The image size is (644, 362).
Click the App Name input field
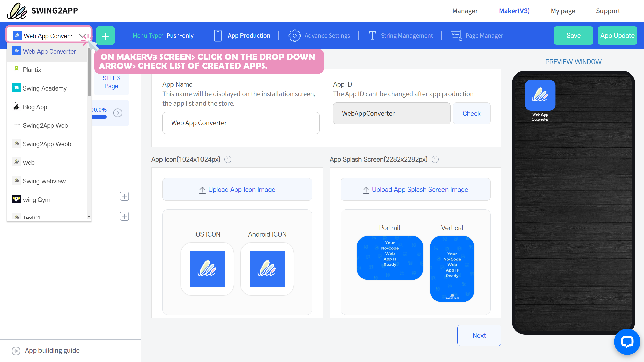pyautogui.click(x=241, y=123)
